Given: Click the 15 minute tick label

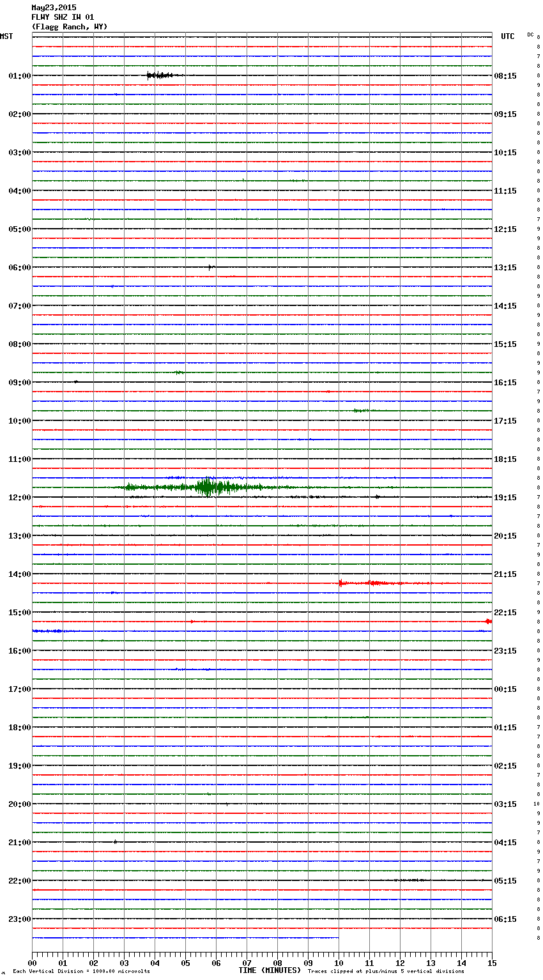Looking at the screenshot, I should [492, 963].
